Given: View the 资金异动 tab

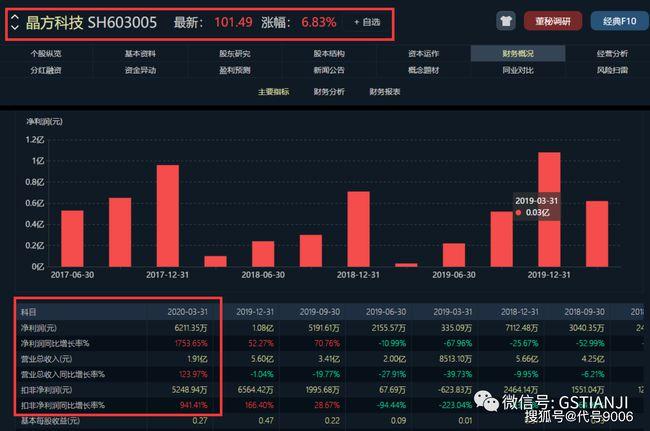Looking at the screenshot, I should 140,70.
